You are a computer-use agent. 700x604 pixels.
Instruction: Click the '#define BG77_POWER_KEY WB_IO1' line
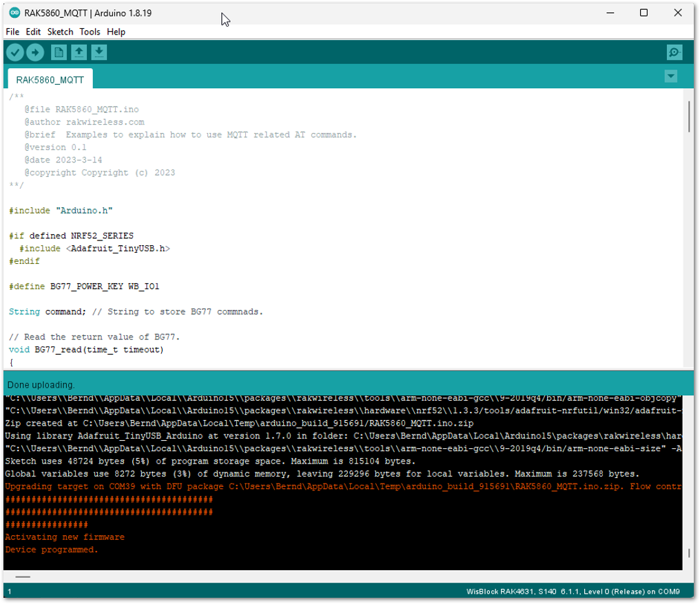pyautogui.click(x=84, y=286)
